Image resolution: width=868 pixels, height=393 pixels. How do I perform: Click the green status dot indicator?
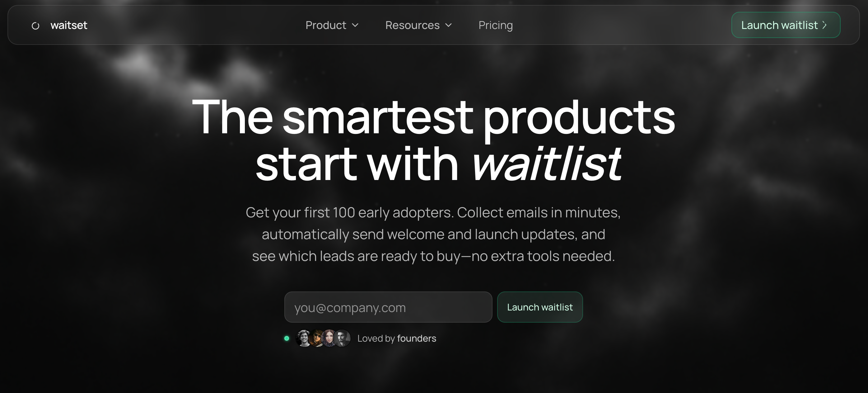[287, 339]
